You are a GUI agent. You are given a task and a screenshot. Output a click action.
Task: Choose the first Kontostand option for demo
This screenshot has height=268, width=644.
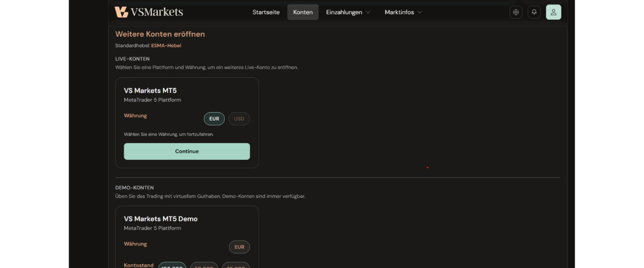(x=172, y=265)
